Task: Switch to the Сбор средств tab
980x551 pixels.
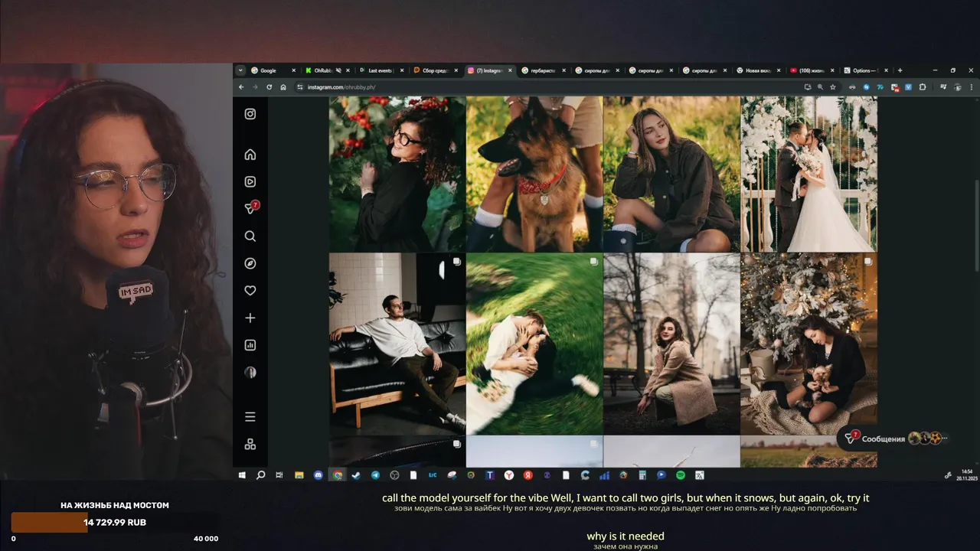Action: pyautogui.click(x=436, y=70)
